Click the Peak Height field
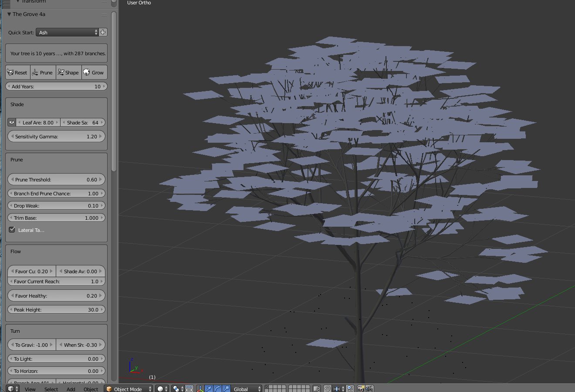The image size is (575, 392). point(56,310)
